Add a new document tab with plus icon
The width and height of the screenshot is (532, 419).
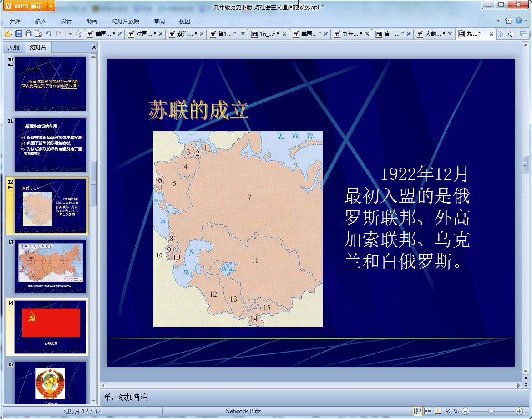click(512, 34)
